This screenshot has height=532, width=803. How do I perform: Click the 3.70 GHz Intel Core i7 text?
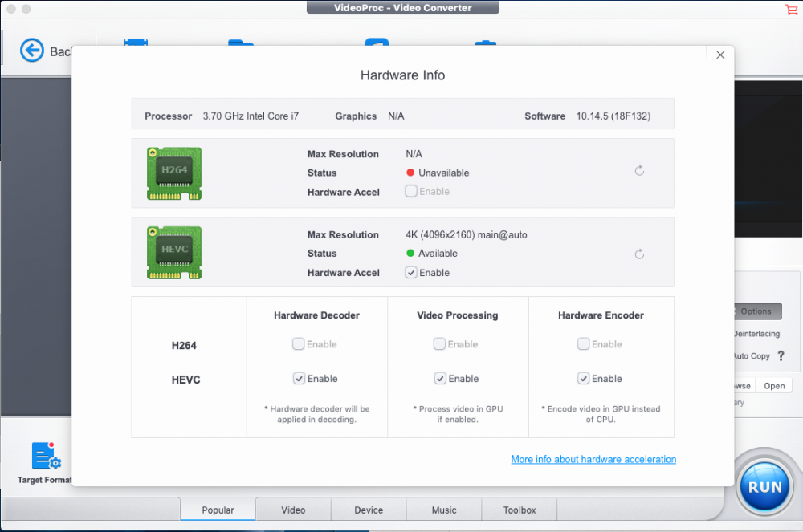[x=251, y=116]
